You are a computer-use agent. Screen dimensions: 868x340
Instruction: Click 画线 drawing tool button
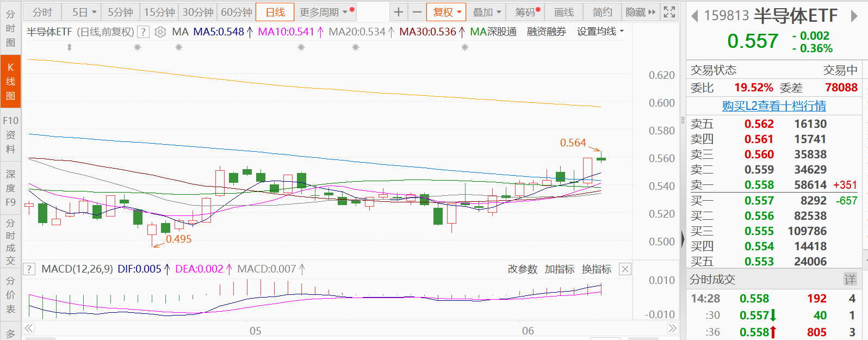click(564, 12)
